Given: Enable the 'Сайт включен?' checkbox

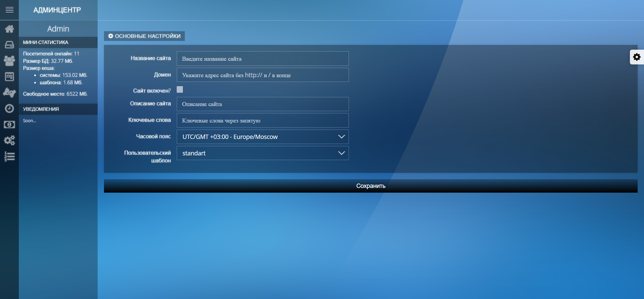Looking at the screenshot, I should point(180,90).
